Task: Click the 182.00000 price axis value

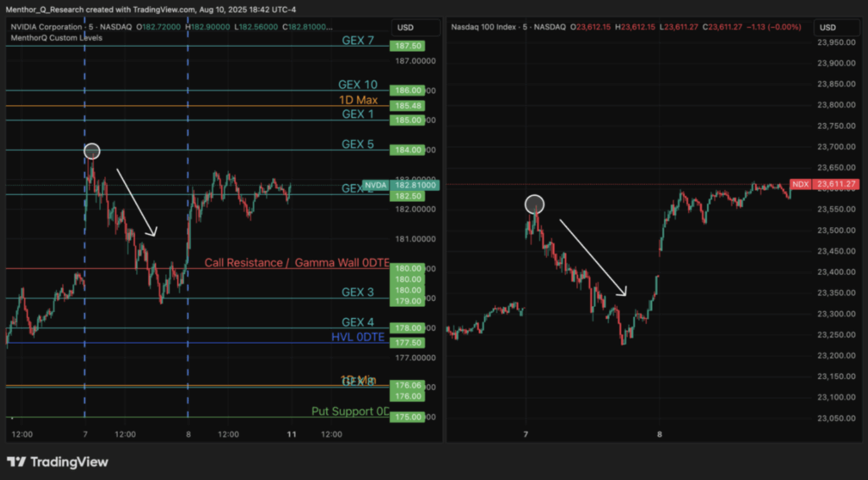Action: point(415,209)
